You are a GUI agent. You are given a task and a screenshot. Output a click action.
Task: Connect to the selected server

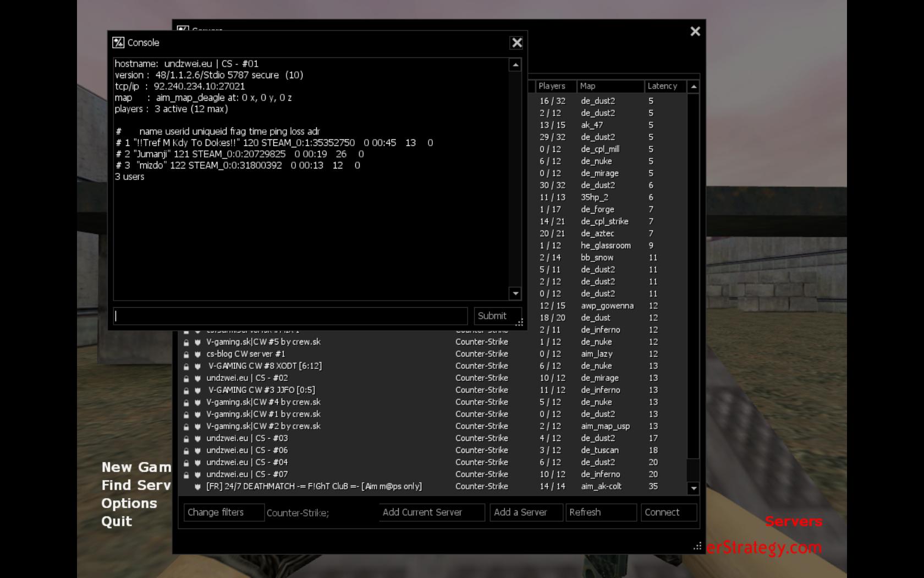click(669, 512)
